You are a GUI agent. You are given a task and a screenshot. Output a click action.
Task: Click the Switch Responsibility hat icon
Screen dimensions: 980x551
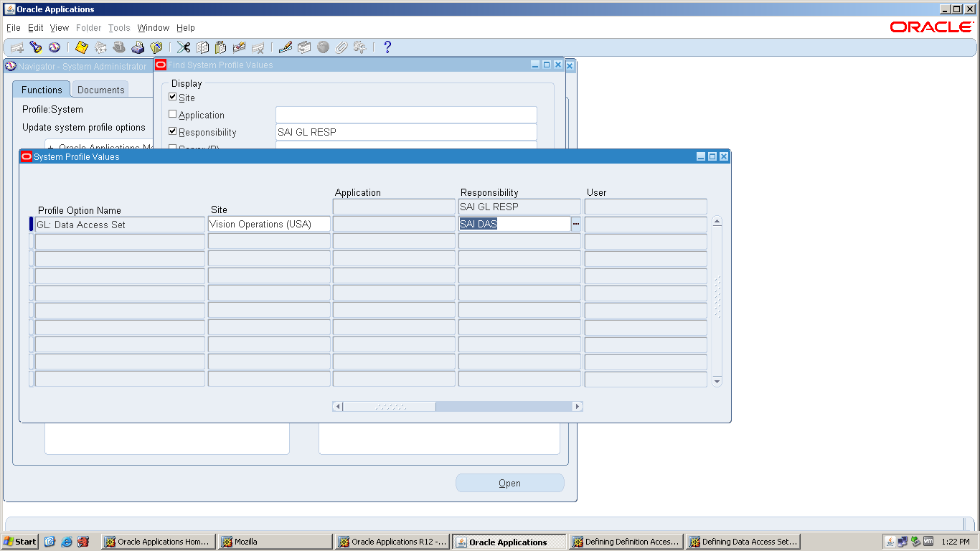tap(119, 47)
